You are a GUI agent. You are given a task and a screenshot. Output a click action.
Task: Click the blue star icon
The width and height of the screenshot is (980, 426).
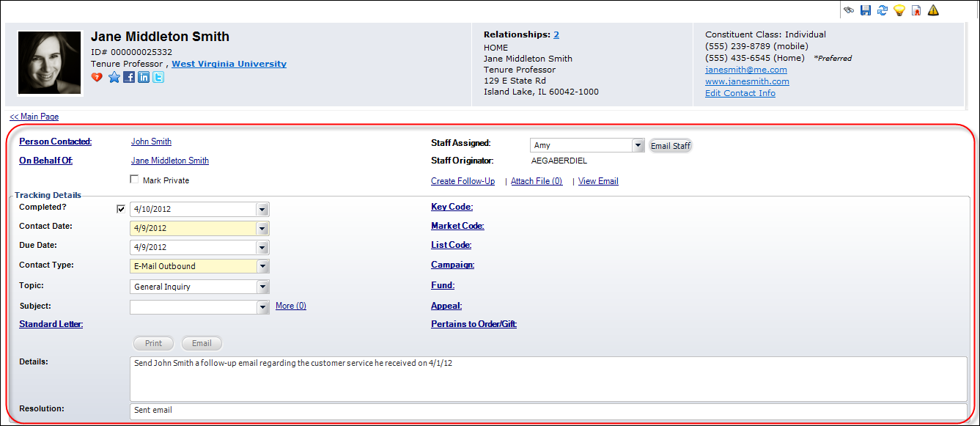click(114, 77)
